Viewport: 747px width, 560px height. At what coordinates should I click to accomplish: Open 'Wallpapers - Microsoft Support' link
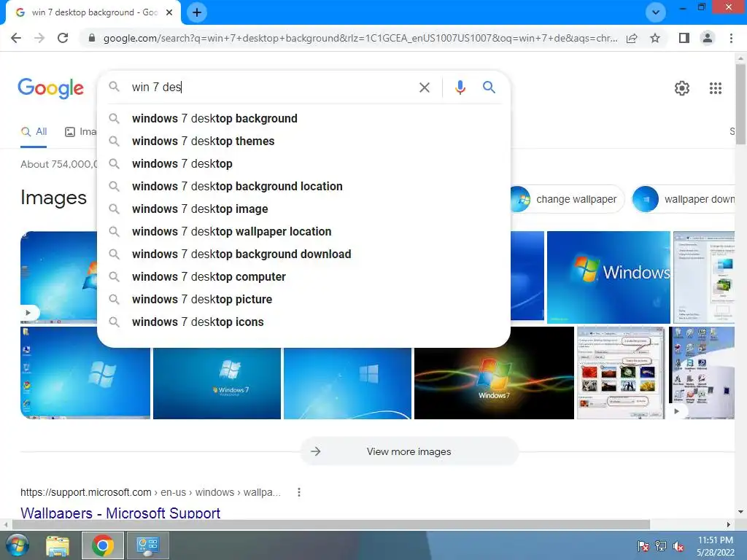(120, 513)
